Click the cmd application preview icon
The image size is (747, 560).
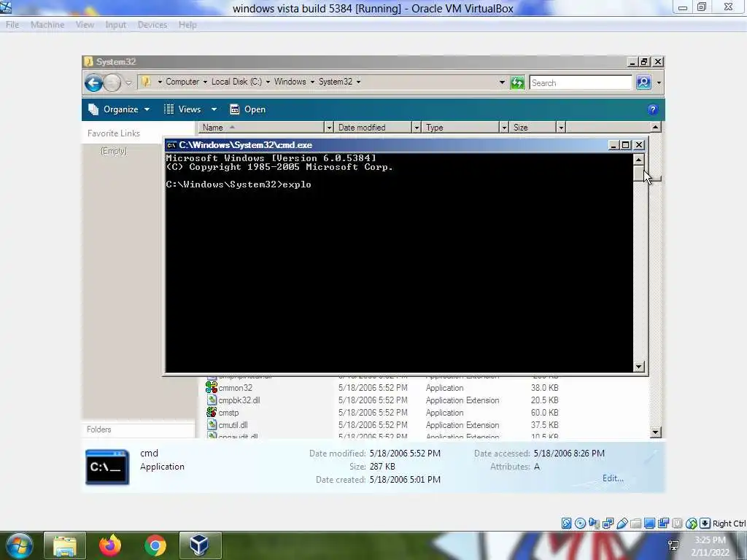pos(107,467)
